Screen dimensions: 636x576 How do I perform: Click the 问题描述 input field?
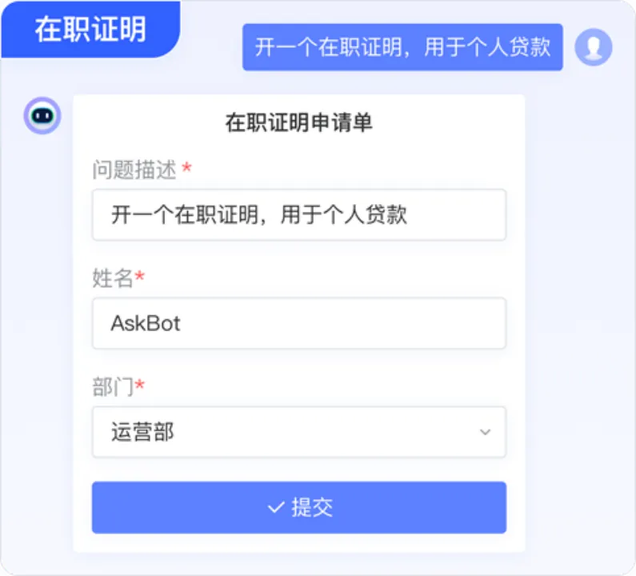click(x=298, y=215)
